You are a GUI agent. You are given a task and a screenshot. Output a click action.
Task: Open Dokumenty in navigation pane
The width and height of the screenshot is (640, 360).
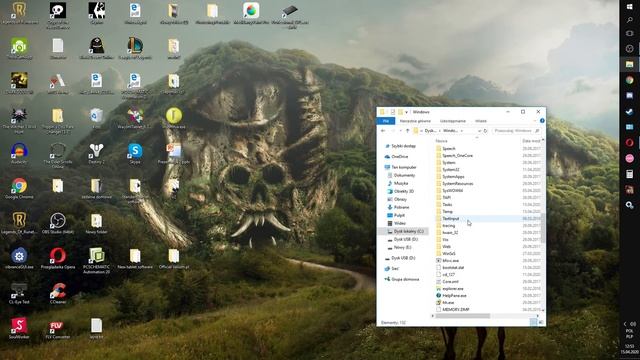(x=404, y=175)
